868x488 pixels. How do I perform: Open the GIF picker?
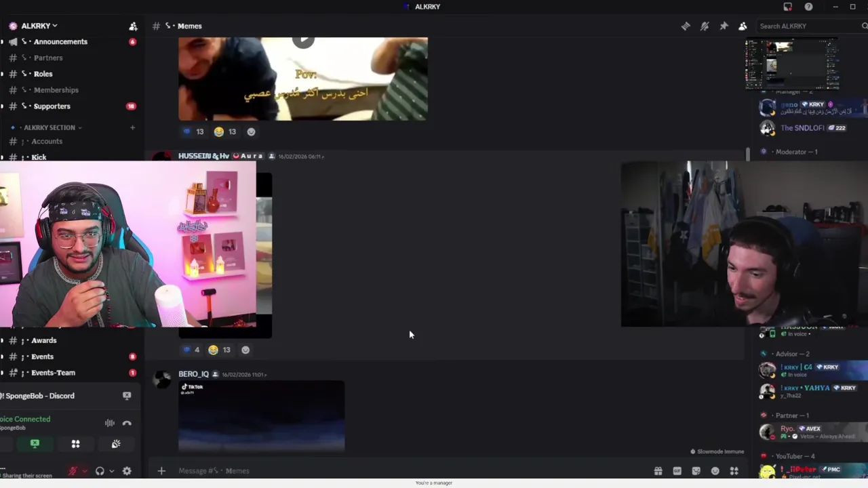(x=677, y=471)
